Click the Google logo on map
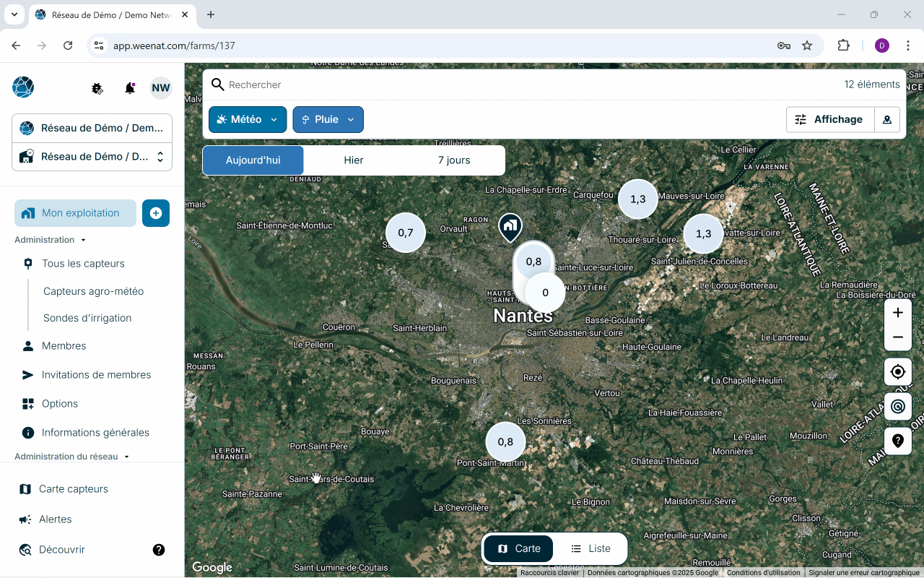The height and width of the screenshot is (578, 924). click(212, 568)
